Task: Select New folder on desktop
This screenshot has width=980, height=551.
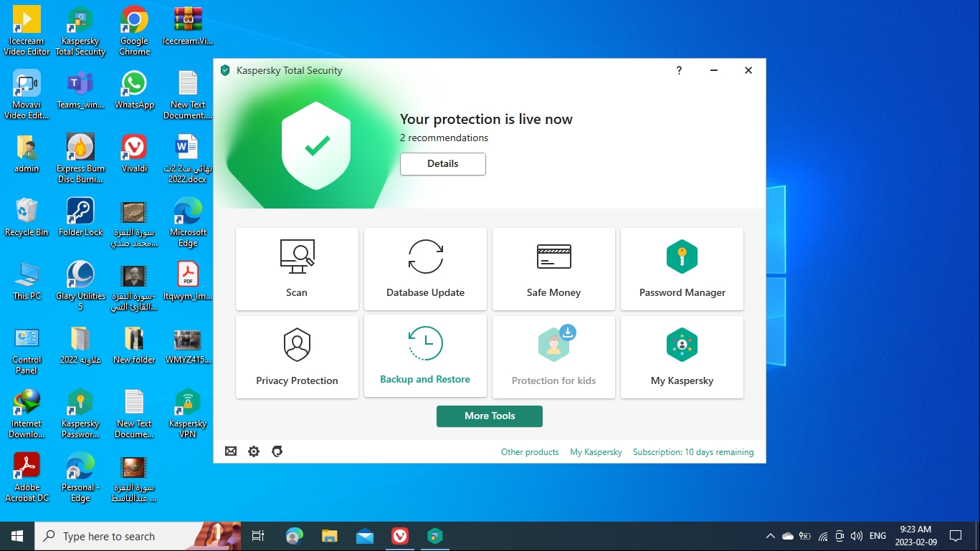Action: coord(134,345)
